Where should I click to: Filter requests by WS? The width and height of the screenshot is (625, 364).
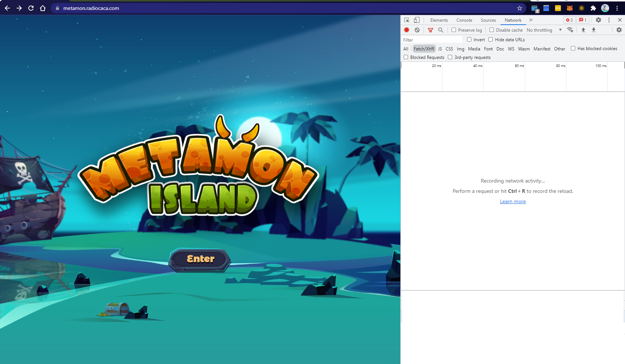click(511, 49)
